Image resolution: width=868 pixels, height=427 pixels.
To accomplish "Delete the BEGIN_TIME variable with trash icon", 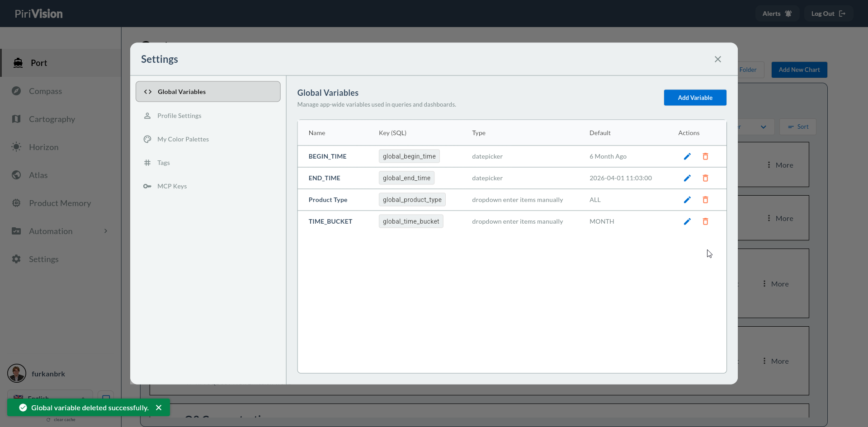I will (x=705, y=156).
